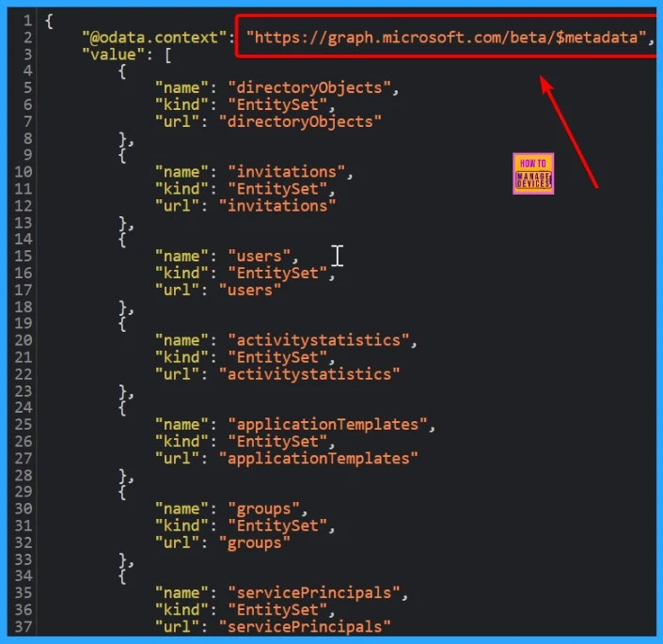Viewport: 663px width, 644px height.
Task: Click the opening bracket after "value" on line 3
Action: (167, 55)
